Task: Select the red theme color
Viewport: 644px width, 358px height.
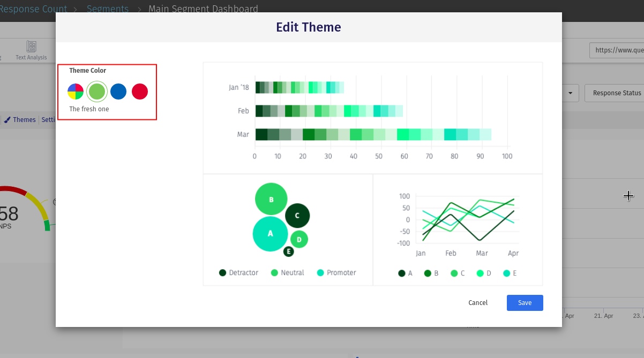Action: (x=140, y=92)
